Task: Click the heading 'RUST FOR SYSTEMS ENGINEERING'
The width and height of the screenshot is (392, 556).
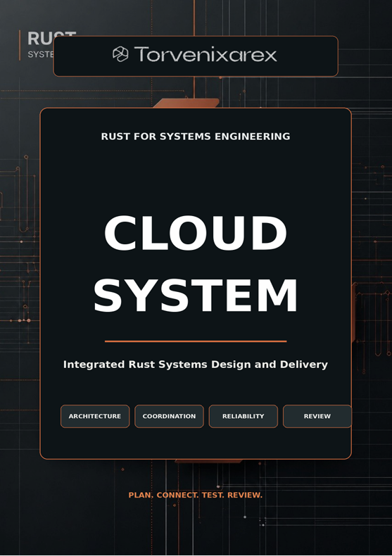Action: (196, 137)
